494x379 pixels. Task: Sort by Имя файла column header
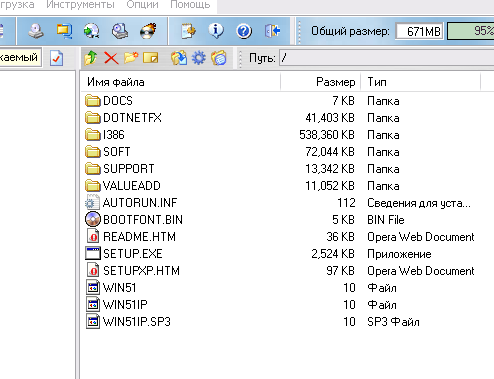(x=180, y=82)
